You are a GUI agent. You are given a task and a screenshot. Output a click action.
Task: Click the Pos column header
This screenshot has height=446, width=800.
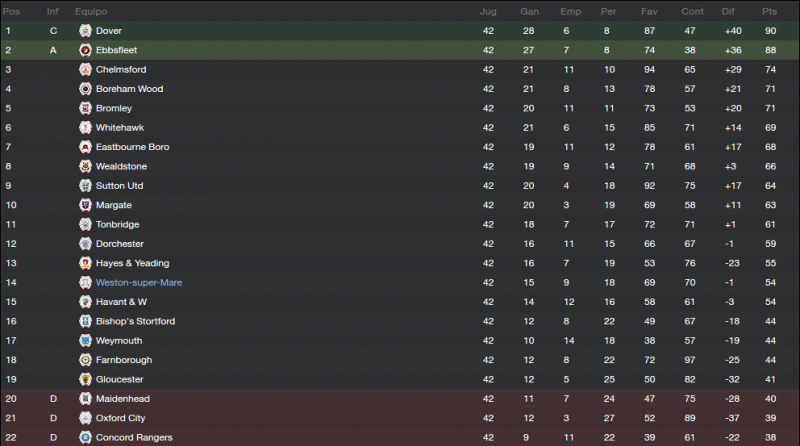click(x=11, y=11)
